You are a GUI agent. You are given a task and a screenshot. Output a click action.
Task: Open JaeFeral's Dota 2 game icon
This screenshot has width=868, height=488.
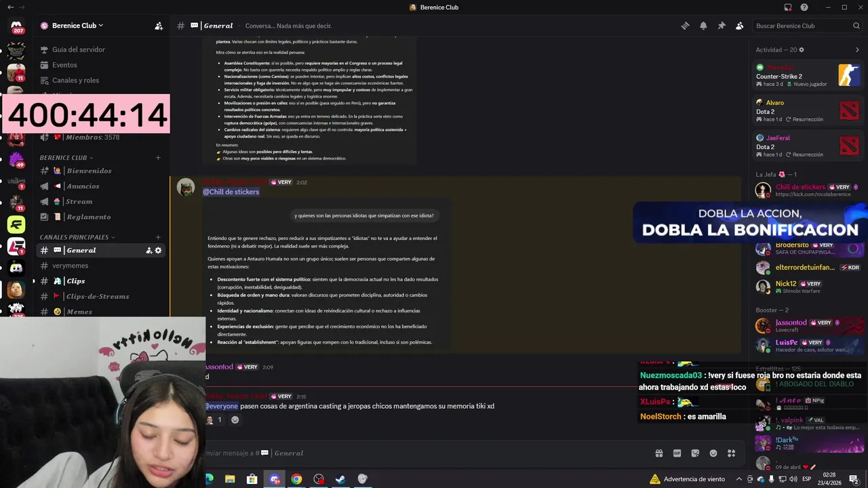849,146
